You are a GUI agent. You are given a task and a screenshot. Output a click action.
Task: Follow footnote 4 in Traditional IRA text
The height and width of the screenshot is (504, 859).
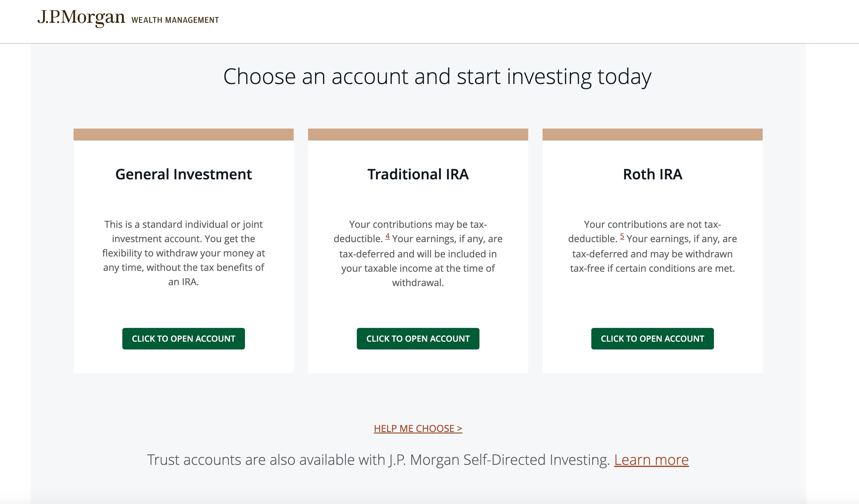coord(388,236)
